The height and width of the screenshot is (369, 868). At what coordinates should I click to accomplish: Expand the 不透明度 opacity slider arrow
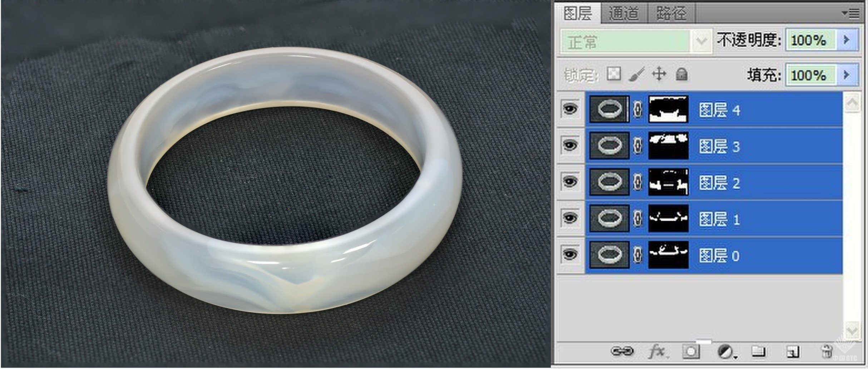(x=846, y=40)
